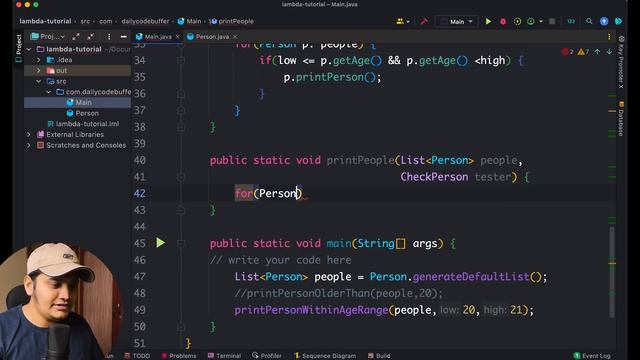Toggle the code fold marker on line 34
The width and height of the screenshot is (640, 360).
[x=181, y=60]
